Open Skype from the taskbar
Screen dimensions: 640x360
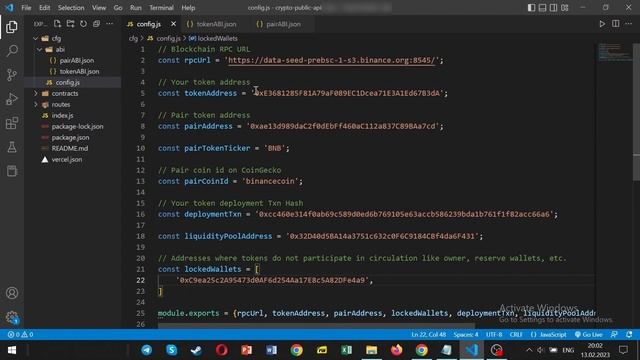[x=172, y=350]
